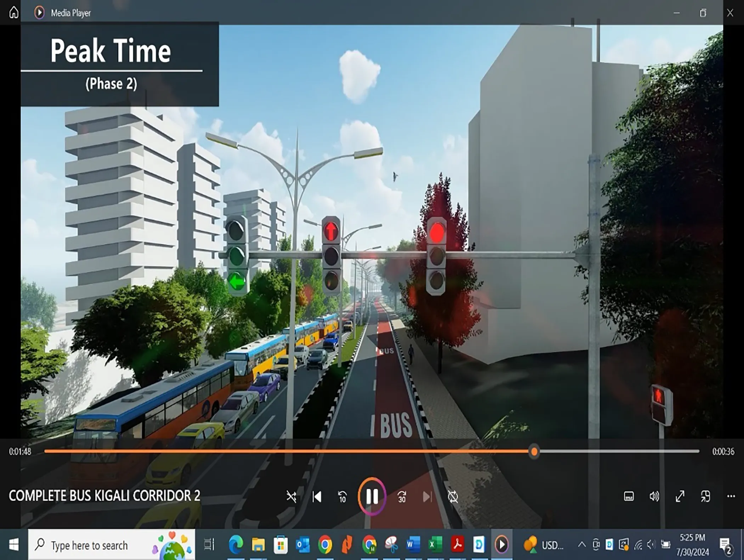Switch to mini player view
744x560 pixels.
pos(705,496)
